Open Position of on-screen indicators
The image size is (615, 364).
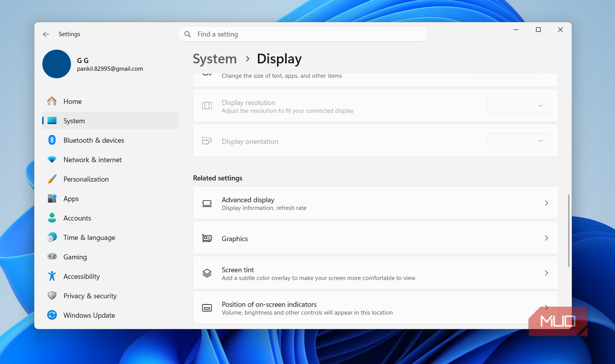[376, 308]
